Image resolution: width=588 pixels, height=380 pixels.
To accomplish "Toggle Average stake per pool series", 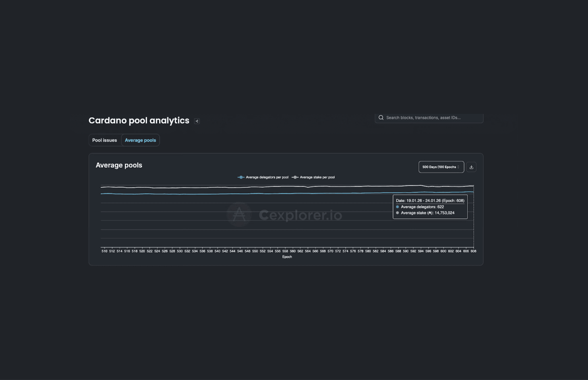I will pyautogui.click(x=317, y=177).
